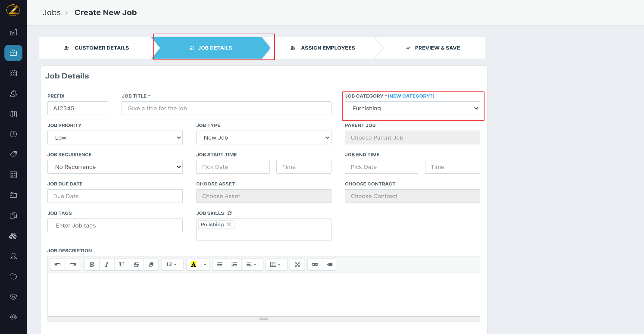644x334 pixels.
Task: Open the font size 13 dropdown
Action: coord(172,265)
